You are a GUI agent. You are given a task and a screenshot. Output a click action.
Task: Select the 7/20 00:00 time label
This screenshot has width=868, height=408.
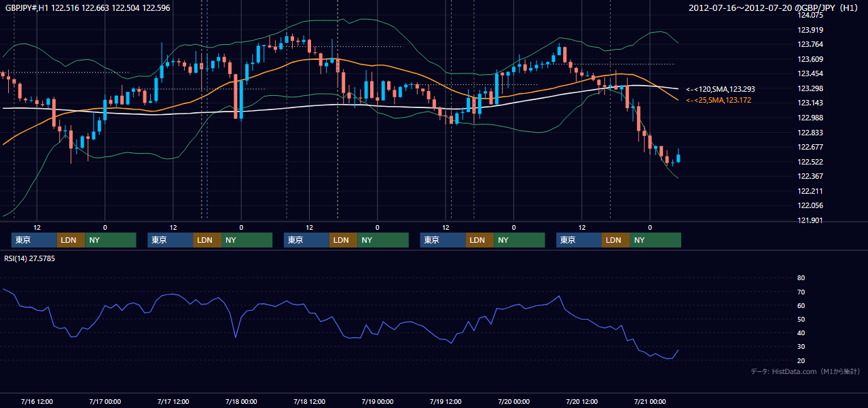[x=513, y=401]
